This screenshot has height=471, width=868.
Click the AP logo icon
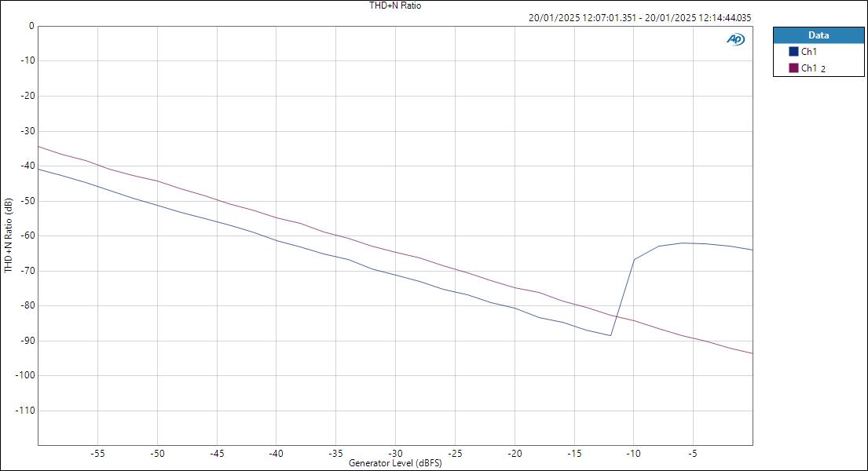tap(734, 38)
